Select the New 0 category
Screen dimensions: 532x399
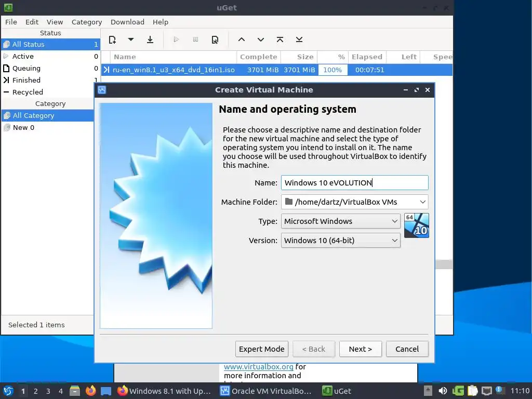click(47, 128)
